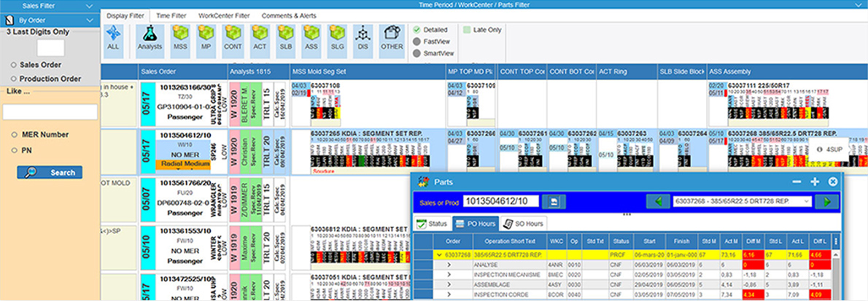The width and height of the screenshot is (868, 301).
Task: Select the MSS work center filter
Action: 180,40
